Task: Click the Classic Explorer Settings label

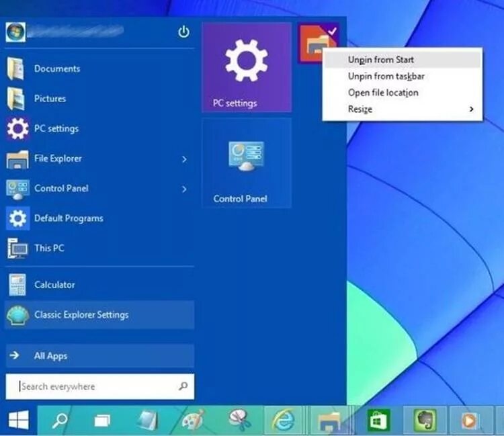Action: pyautogui.click(x=81, y=315)
